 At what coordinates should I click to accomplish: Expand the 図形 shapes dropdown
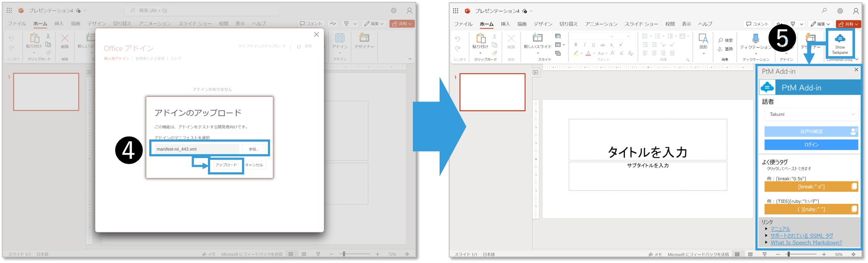[x=703, y=54]
